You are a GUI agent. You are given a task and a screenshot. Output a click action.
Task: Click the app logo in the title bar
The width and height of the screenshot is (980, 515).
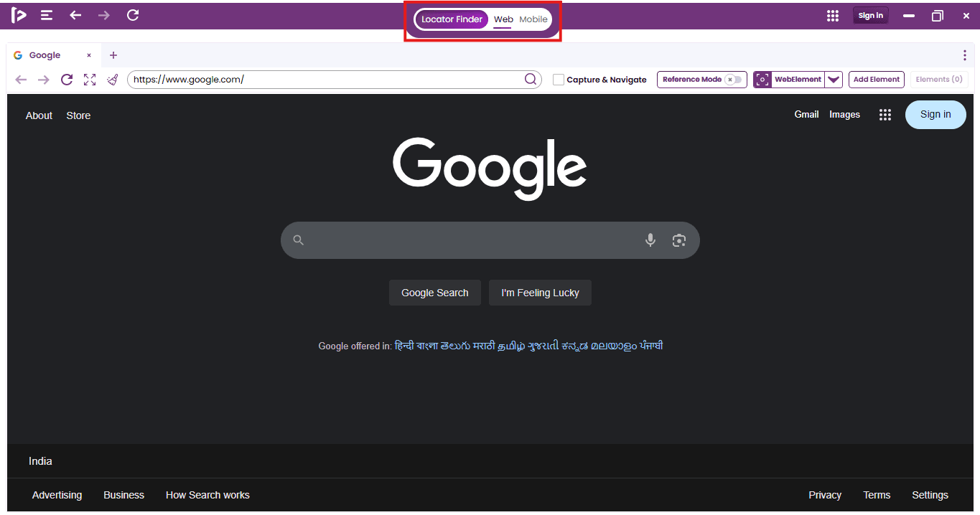tap(19, 15)
